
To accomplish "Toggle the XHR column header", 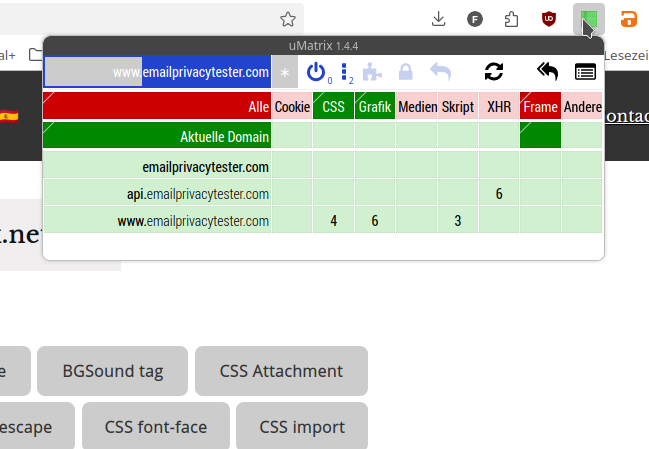I will click(x=499, y=106).
